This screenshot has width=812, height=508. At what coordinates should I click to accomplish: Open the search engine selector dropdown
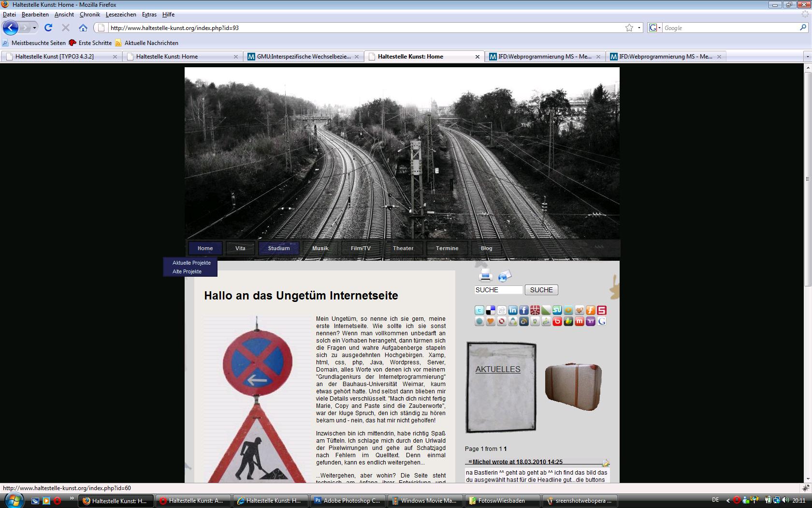click(x=654, y=28)
